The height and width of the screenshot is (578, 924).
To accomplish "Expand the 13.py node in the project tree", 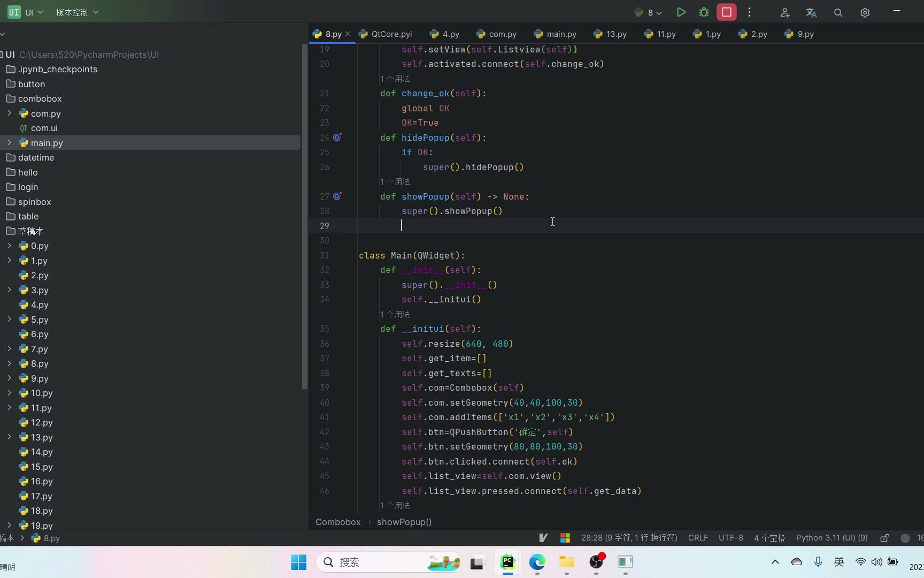I will pyautogui.click(x=9, y=437).
